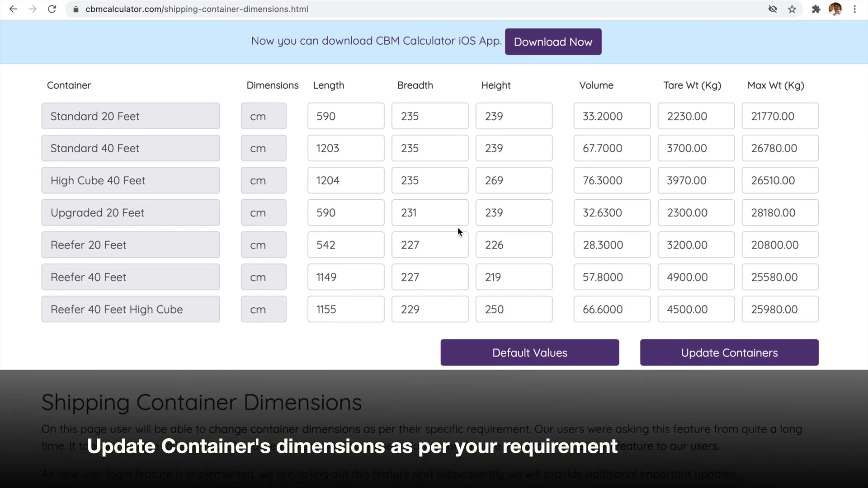Image resolution: width=868 pixels, height=488 pixels.
Task: Click the Default Values button
Action: pyautogui.click(x=529, y=352)
